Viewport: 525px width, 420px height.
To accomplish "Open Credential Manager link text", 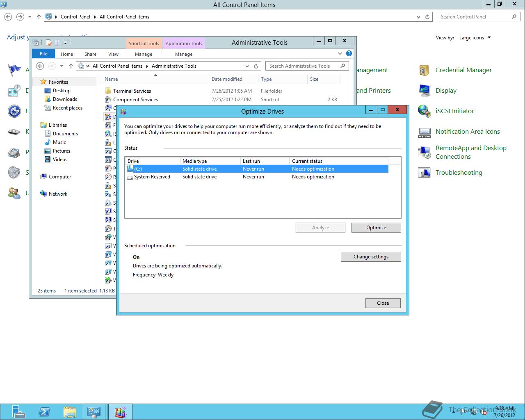I will [x=463, y=70].
